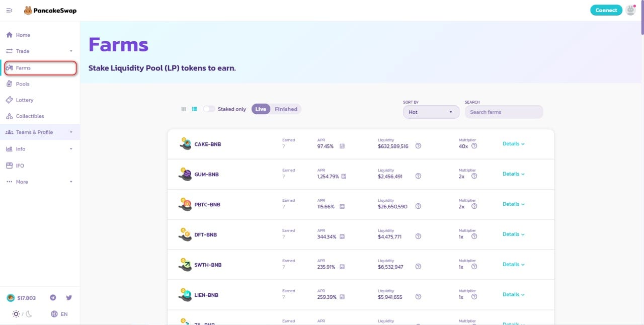This screenshot has height=325, width=644.
Task: Show multiplier help for SWTH-BNB
Action: point(474,267)
